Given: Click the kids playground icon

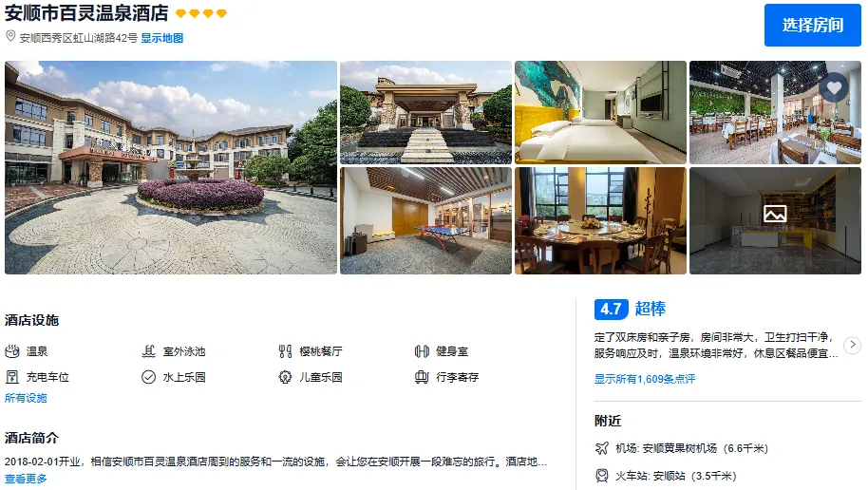Looking at the screenshot, I should point(285,377).
